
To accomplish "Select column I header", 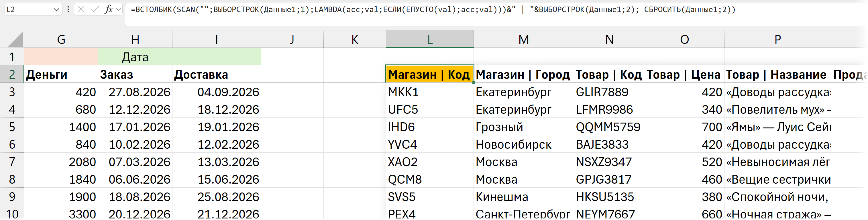I will tap(217, 40).
